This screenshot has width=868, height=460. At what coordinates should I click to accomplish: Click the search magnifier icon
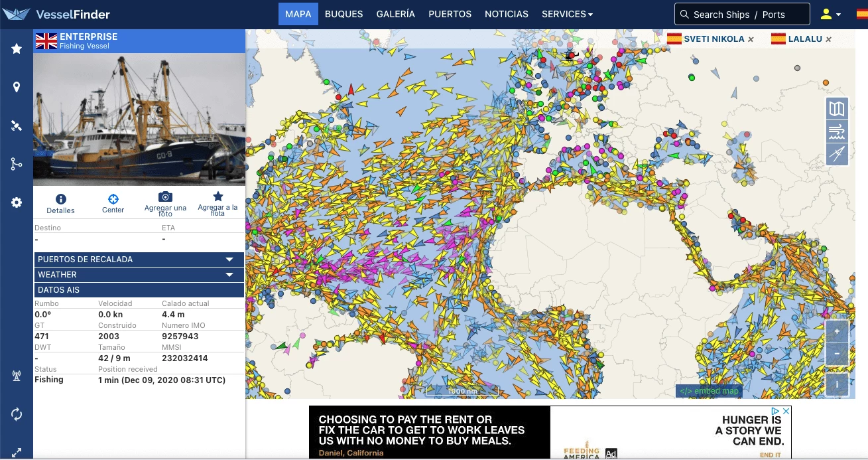[x=684, y=14]
